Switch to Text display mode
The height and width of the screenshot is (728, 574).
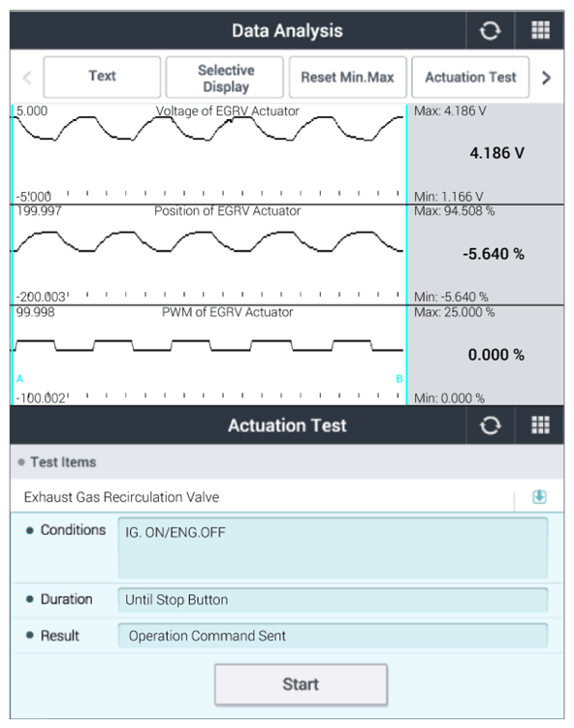pyautogui.click(x=102, y=78)
